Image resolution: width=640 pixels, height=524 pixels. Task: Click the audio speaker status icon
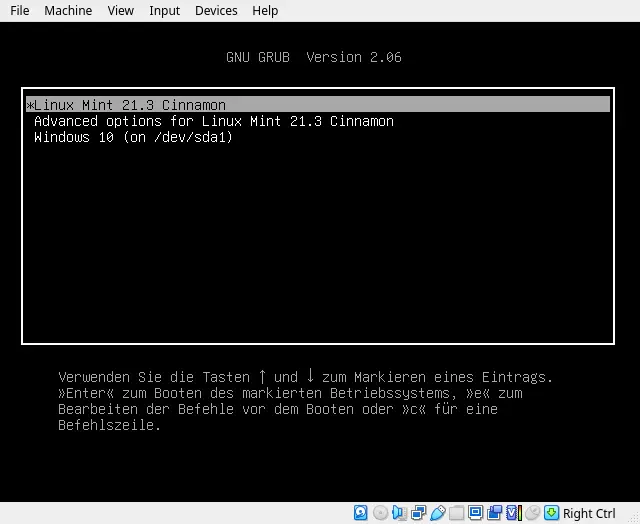pyautogui.click(x=399, y=513)
